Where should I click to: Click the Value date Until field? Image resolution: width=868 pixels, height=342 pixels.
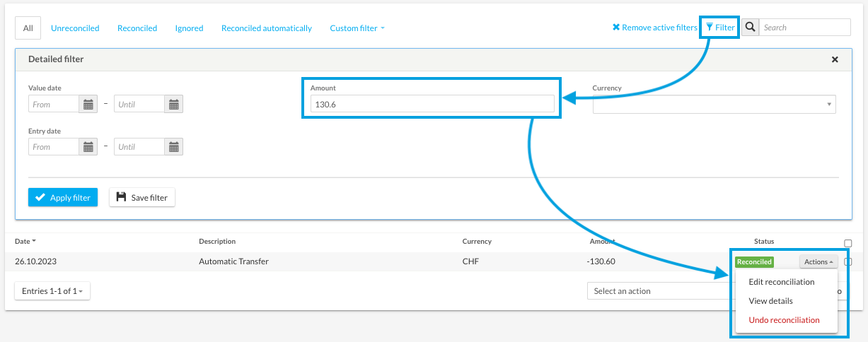(x=139, y=105)
